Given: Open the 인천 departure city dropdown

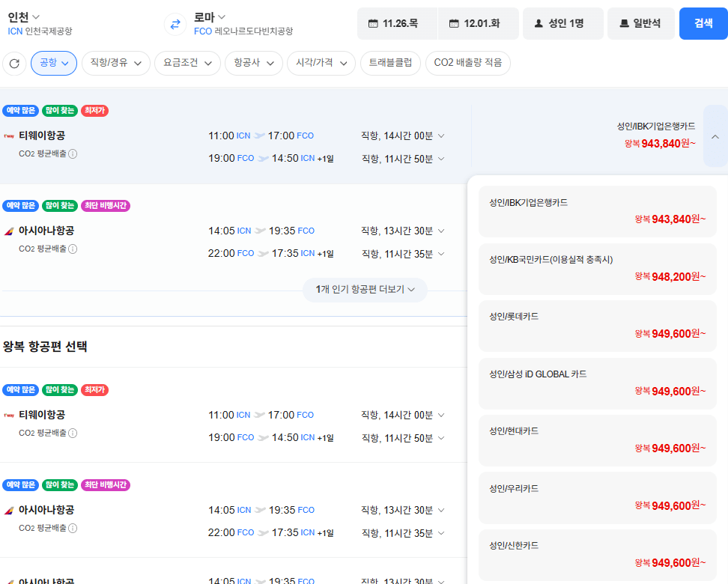Looking at the screenshot, I should pyautogui.click(x=23, y=17).
